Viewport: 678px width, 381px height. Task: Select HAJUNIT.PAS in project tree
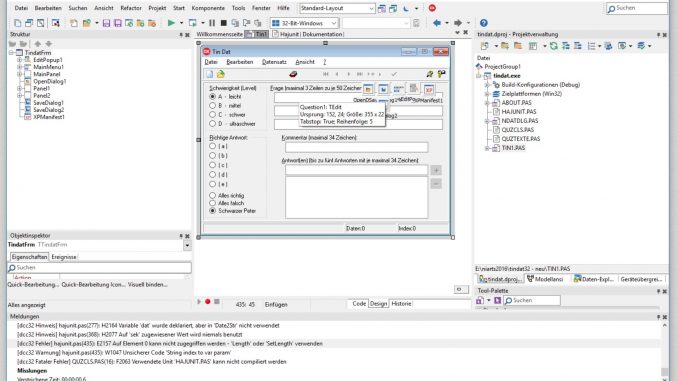518,112
